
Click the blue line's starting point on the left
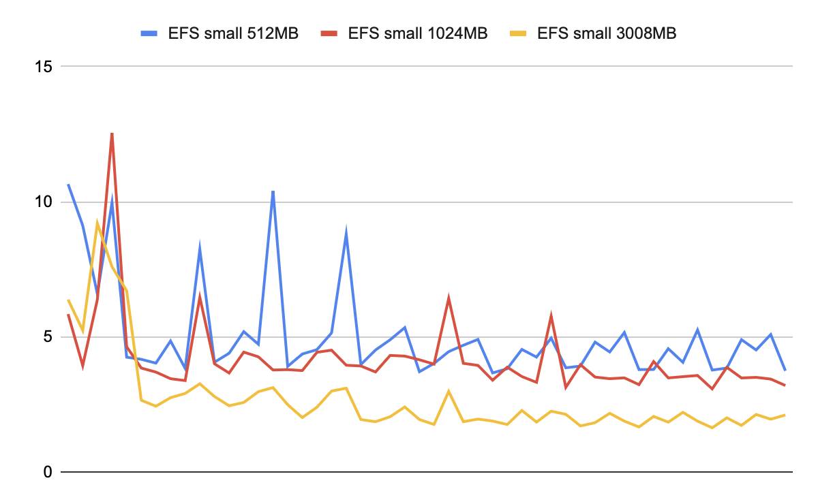(68, 185)
